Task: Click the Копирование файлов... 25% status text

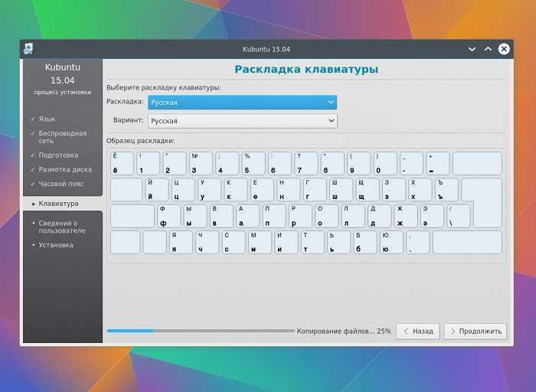Action: pyautogui.click(x=344, y=332)
